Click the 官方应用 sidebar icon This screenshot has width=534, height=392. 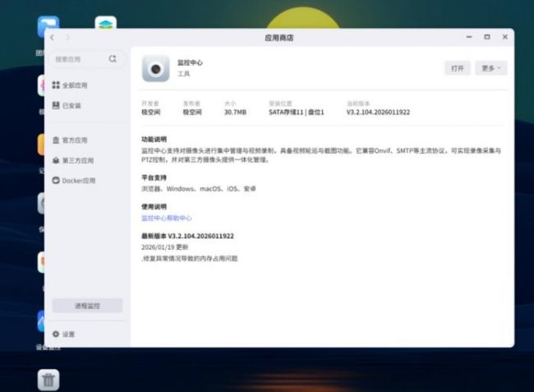55,141
